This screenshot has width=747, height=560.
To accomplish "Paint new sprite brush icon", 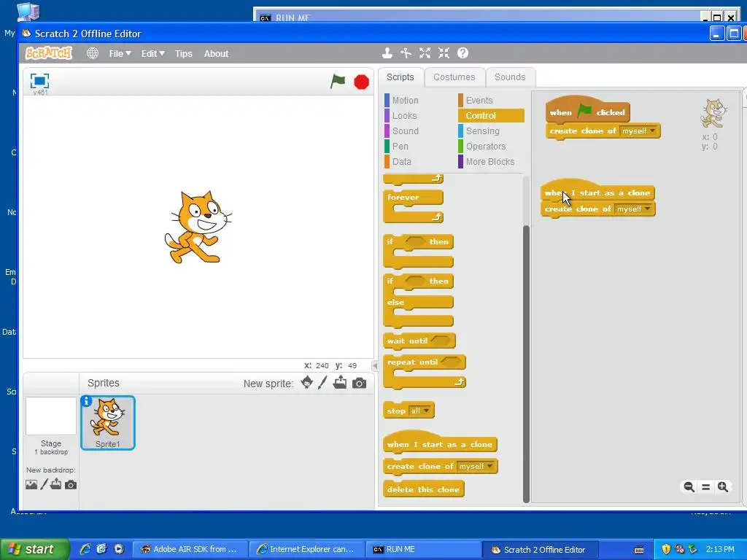I will [x=322, y=382].
